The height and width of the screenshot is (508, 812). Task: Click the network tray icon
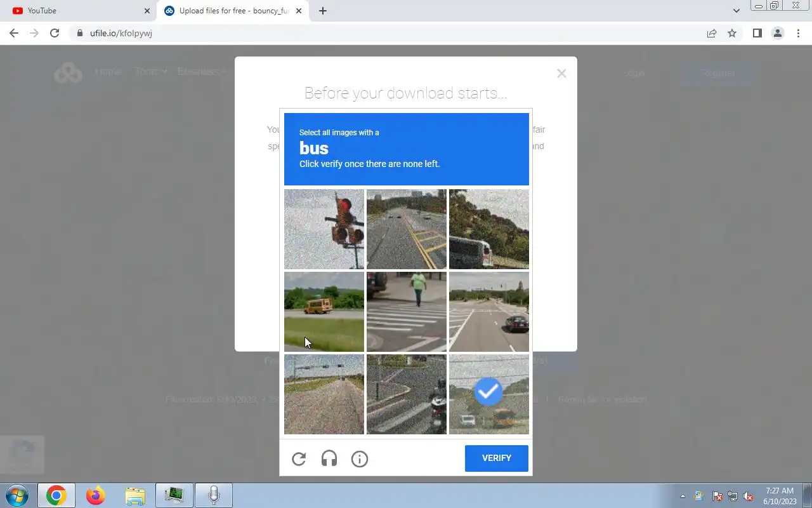pos(733,496)
